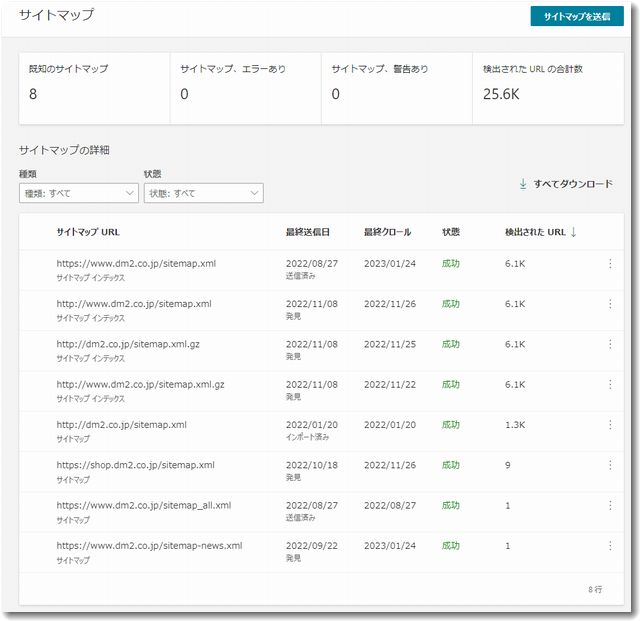
Task: Open more options for http://www.dm2.co.jp/sitemap.xml.gz row
Action: coord(609,384)
